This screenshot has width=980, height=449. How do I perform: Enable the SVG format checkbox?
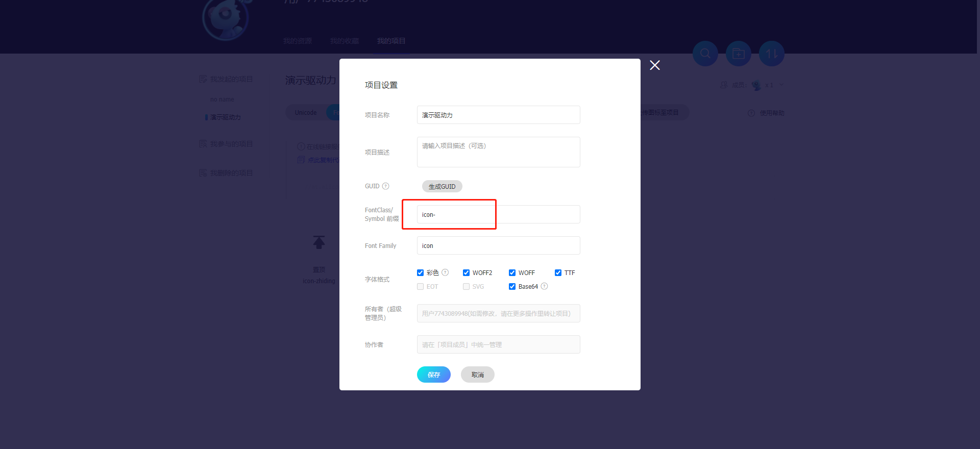(467, 287)
